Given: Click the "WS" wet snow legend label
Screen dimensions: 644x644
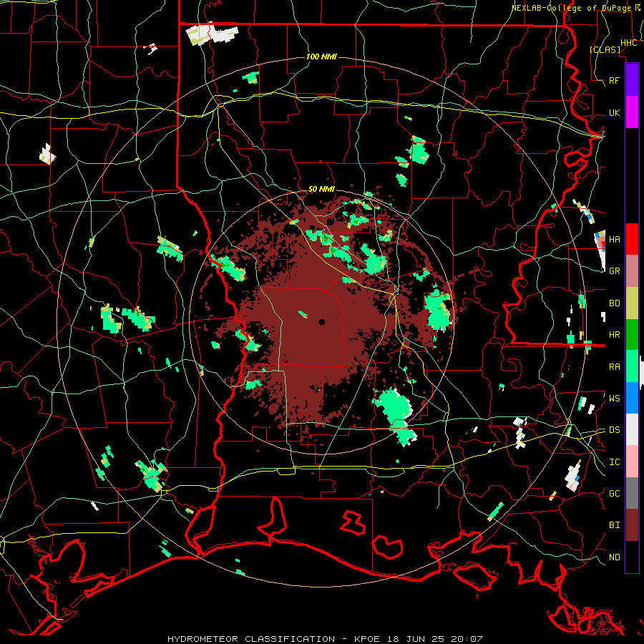Looking at the screenshot, I should 614,398.
